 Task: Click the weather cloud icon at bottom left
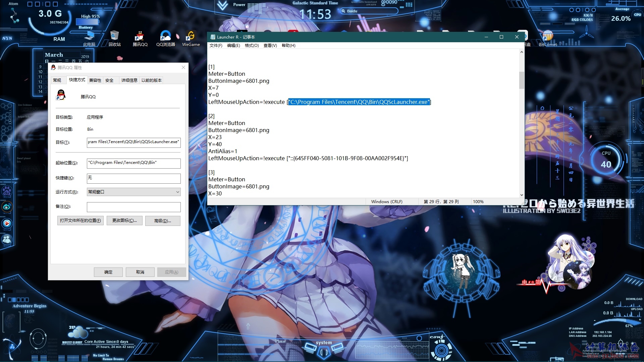78,332
